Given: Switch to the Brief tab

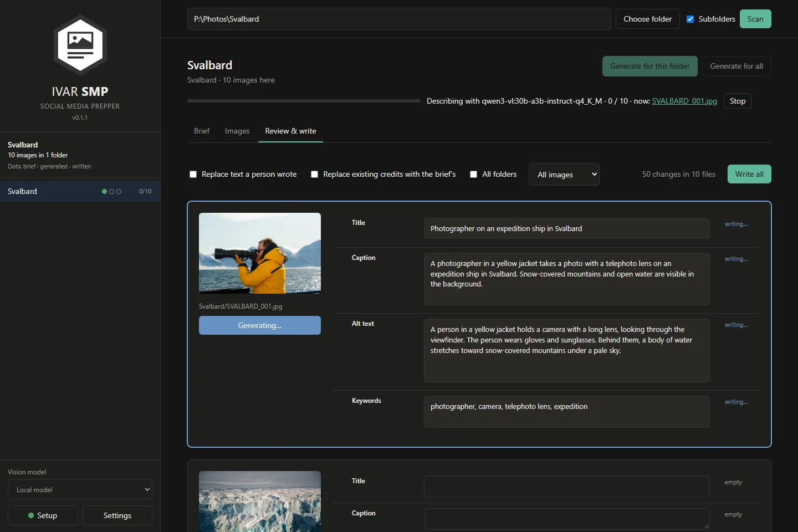Looking at the screenshot, I should 202,131.
